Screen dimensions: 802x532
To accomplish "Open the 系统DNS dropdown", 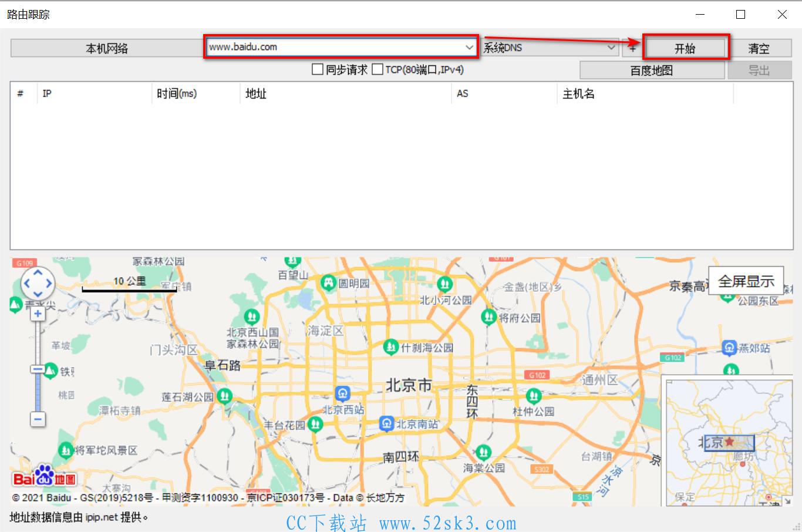I will (x=550, y=48).
